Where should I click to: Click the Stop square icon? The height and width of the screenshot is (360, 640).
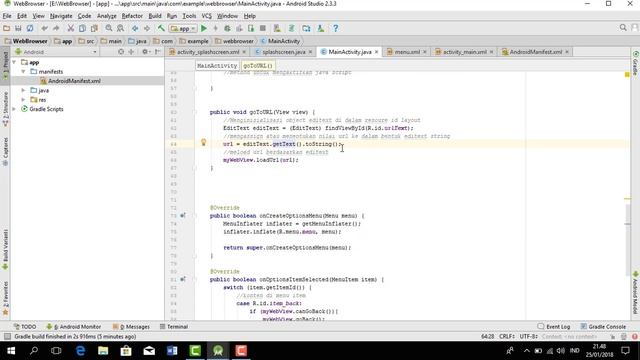tap(263, 28)
